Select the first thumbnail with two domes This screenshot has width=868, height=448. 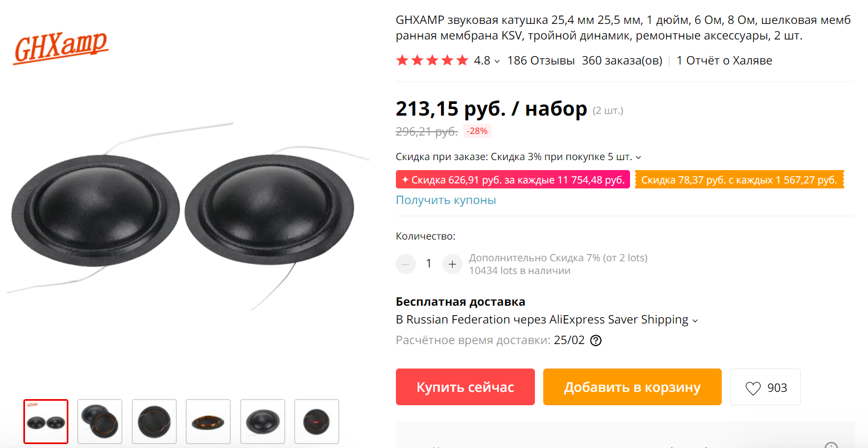pyautogui.click(x=46, y=421)
